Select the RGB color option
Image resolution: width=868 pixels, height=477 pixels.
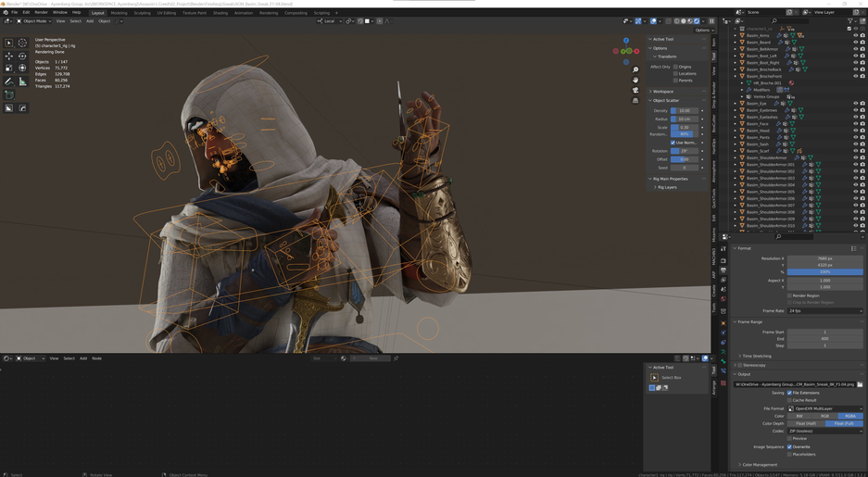tap(824, 416)
